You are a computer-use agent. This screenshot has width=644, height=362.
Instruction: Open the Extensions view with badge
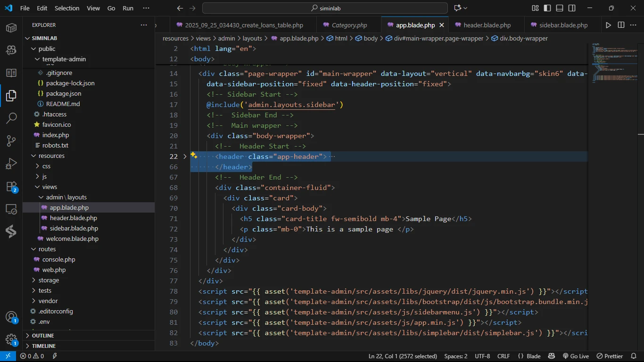(11, 187)
